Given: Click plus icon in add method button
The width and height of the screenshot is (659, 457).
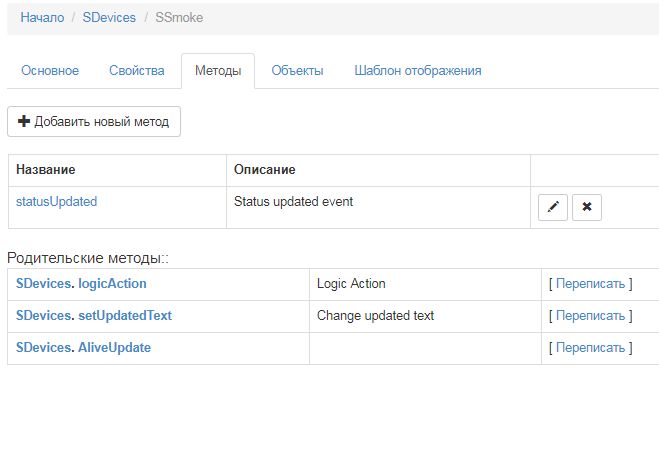Looking at the screenshot, I should click(x=24, y=122).
